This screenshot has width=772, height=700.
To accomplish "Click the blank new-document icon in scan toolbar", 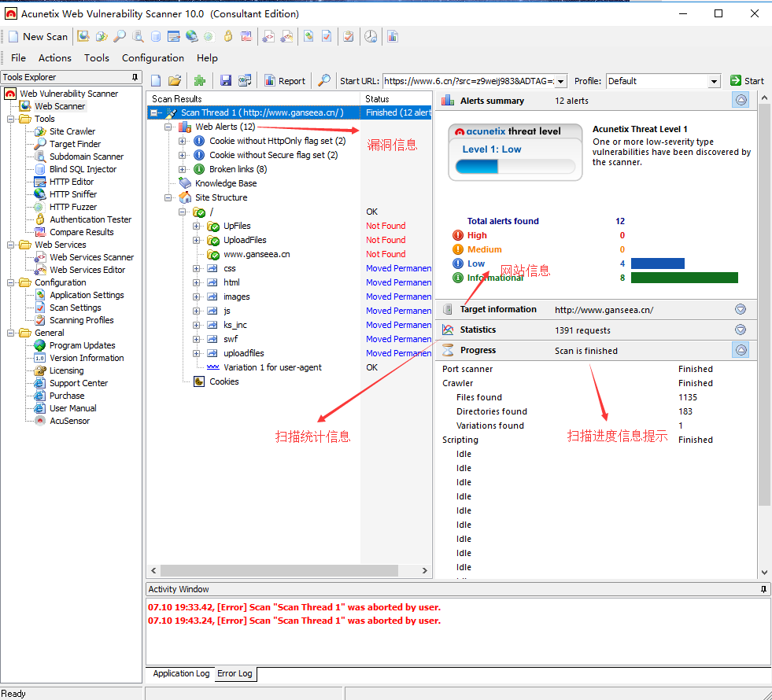I will pyautogui.click(x=156, y=81).
